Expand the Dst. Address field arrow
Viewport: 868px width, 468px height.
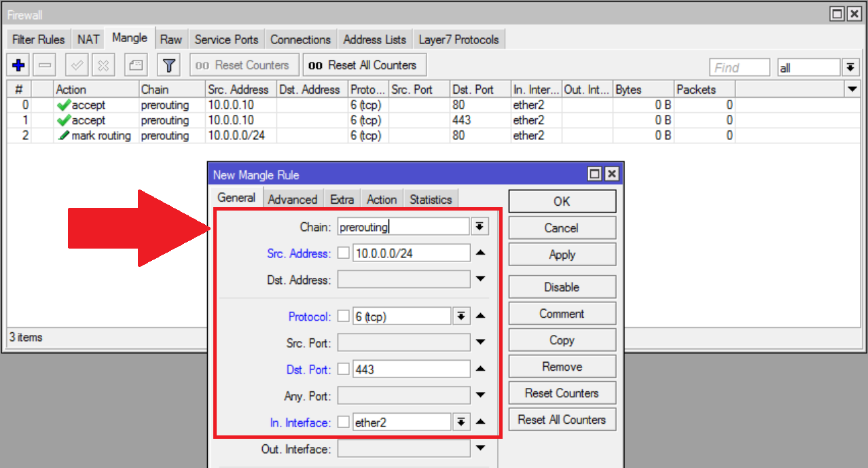click(x=481, y=279)
